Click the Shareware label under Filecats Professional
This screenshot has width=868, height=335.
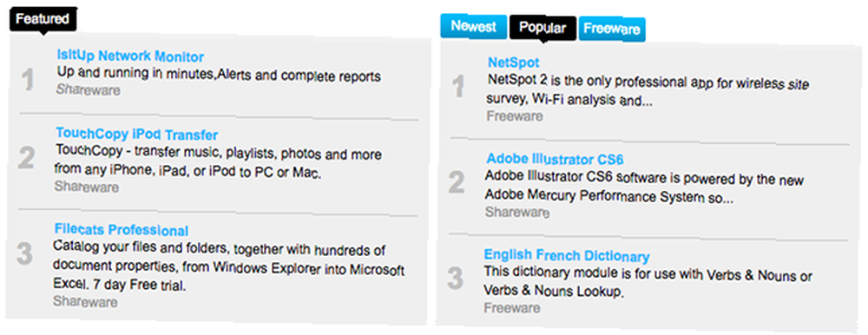pos(85,302)
